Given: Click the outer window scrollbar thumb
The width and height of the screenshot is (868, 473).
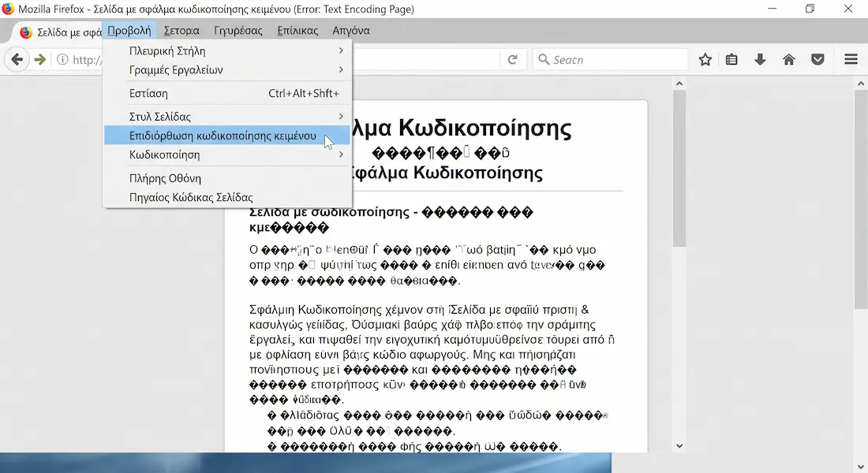Looking at the screenshot, I should click(x=860, y=199).
